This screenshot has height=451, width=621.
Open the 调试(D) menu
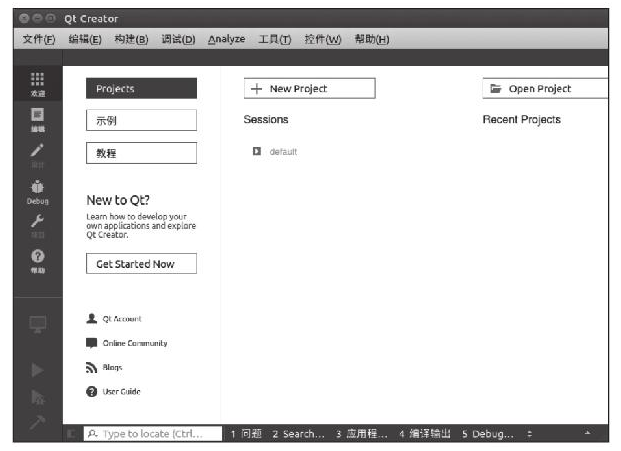[x=178, y=39]
